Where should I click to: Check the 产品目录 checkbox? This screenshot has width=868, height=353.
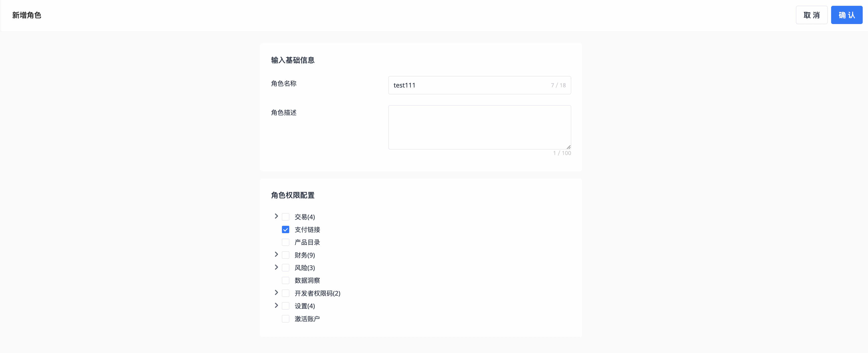pos(285,242)
